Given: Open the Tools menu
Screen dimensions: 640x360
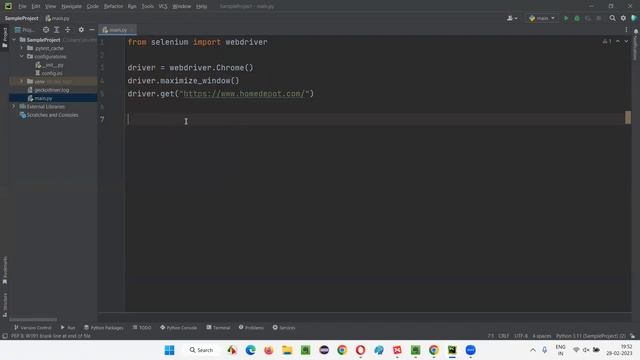Looking at the screenshot, I should tap(148, 7).
